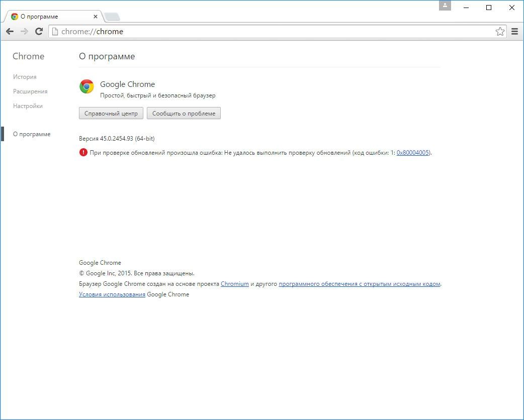Click the "О программе" page heading

(x=107, y=56)
